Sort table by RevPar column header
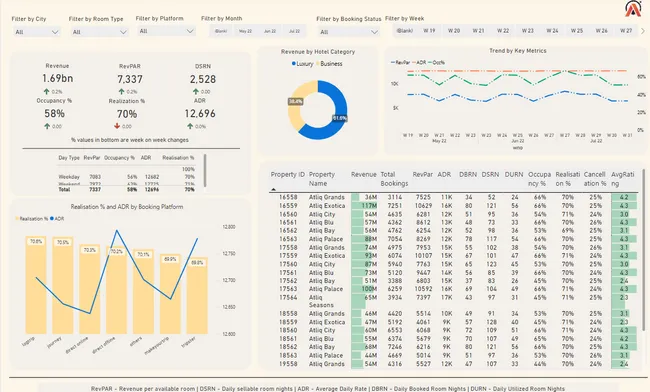The width and height of the screenshot is (650, 392). (422, 174)
